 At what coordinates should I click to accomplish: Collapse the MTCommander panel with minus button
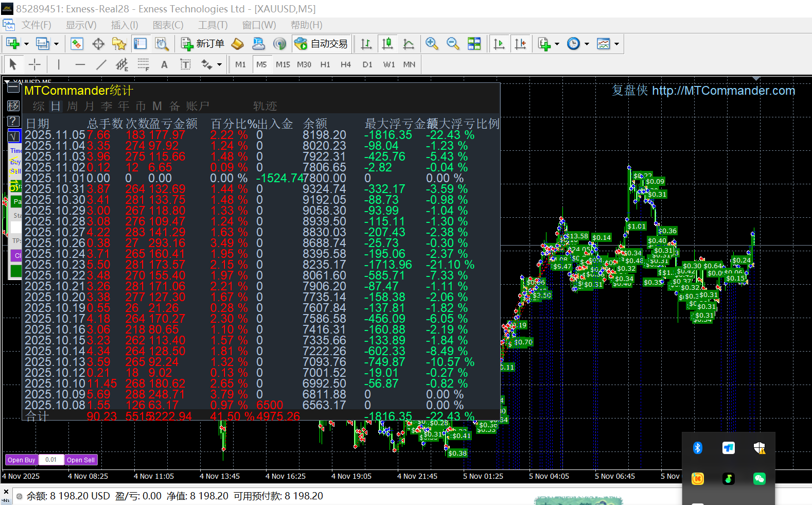[13, 88]
